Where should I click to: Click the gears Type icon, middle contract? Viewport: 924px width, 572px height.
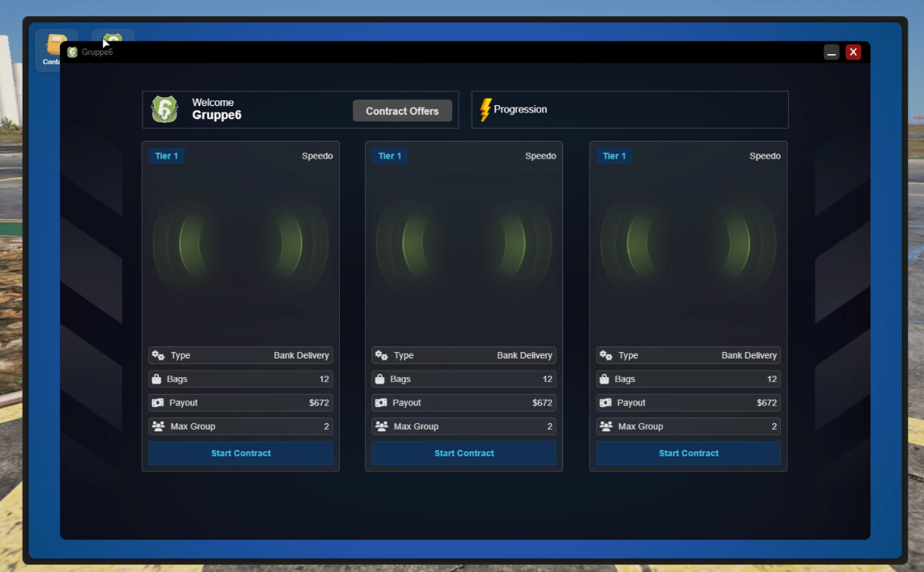click(x=380, y=355)
